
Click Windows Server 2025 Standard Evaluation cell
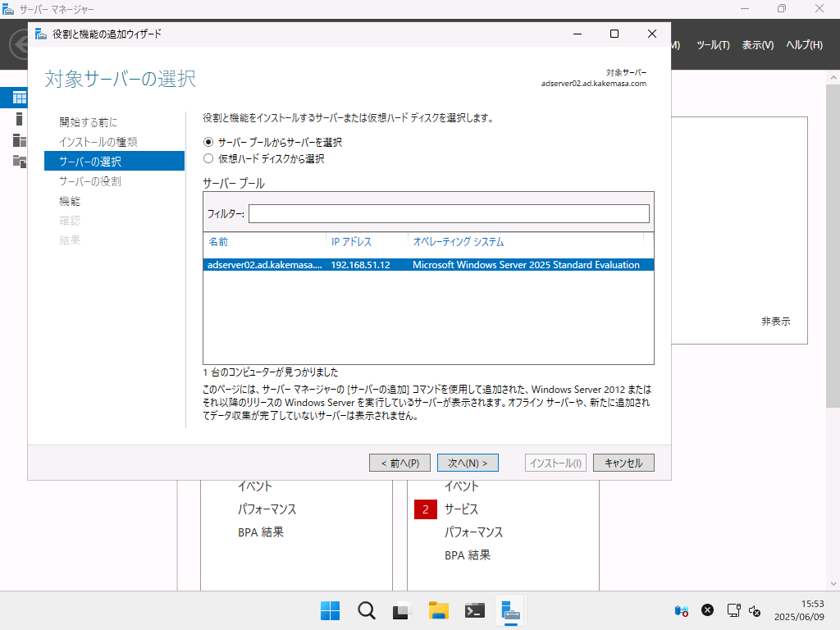526,265
